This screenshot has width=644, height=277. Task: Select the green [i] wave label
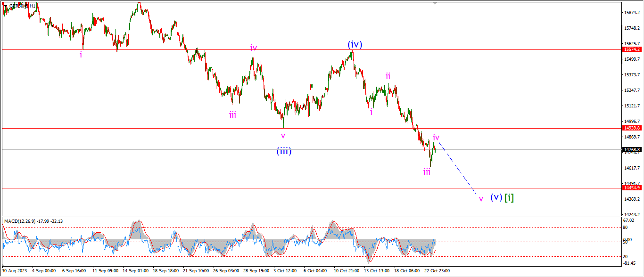pyautogui.click(x=509, y=197)
